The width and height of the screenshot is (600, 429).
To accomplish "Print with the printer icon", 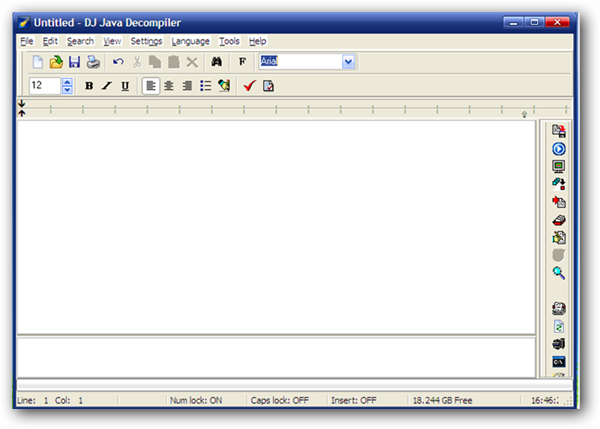I will coord(93,62).
